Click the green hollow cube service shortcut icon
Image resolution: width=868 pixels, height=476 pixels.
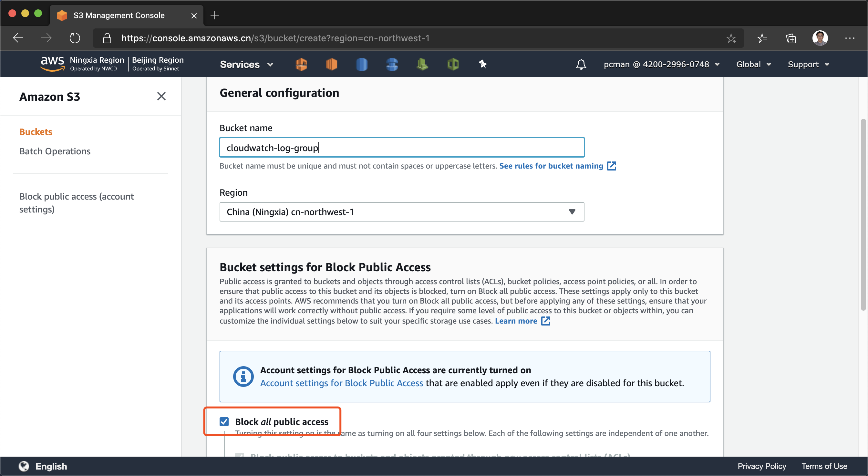click(x=453, y=64)
